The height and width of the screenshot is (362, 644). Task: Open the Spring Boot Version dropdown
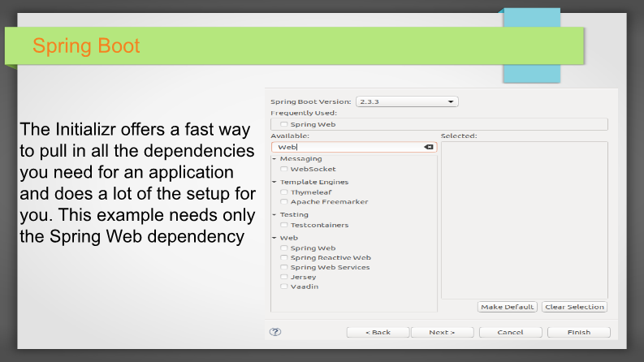pos(407,101)
